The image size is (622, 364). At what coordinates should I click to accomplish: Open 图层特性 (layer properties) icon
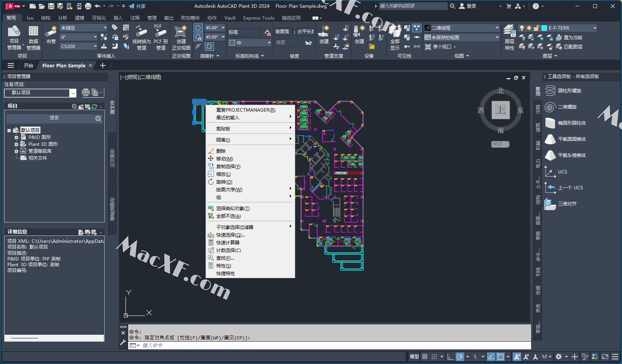click(x=509, y=37)
